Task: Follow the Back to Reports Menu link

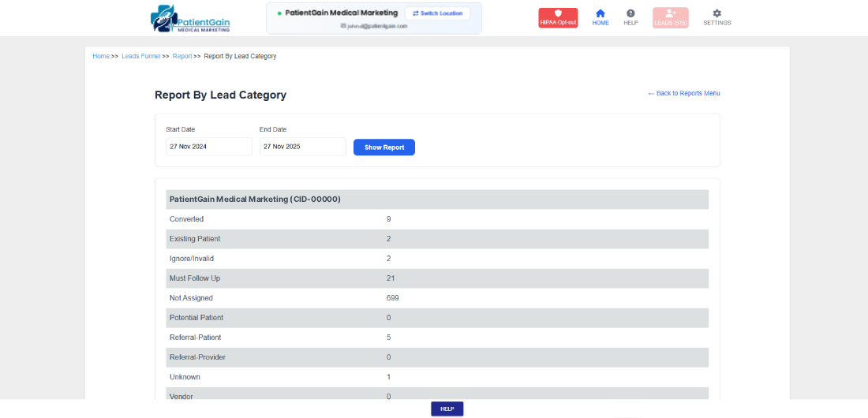Action: [x=683, y=94]
